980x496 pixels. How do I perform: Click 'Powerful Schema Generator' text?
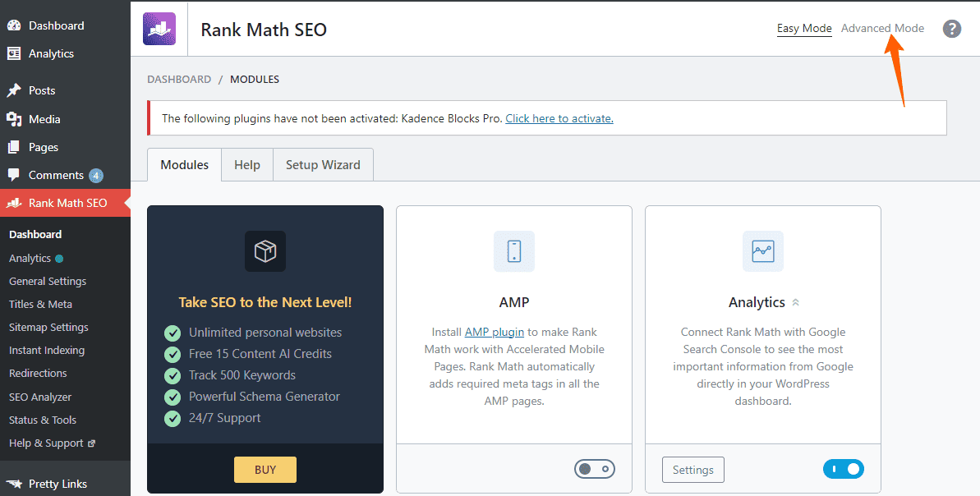point(265,397)
